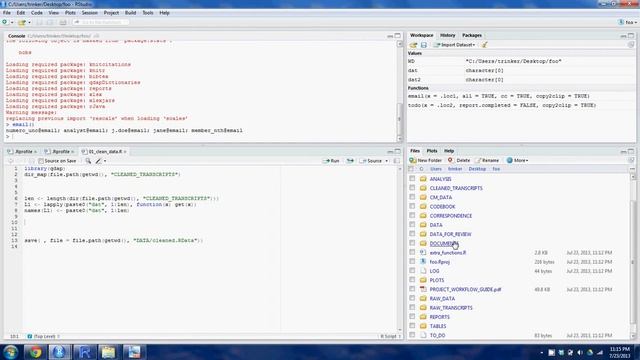This screenshot has height=360, width=640.
Task: Open the recent files dropdown arrow
Action: pyautogui.click(x=29, y=22)
